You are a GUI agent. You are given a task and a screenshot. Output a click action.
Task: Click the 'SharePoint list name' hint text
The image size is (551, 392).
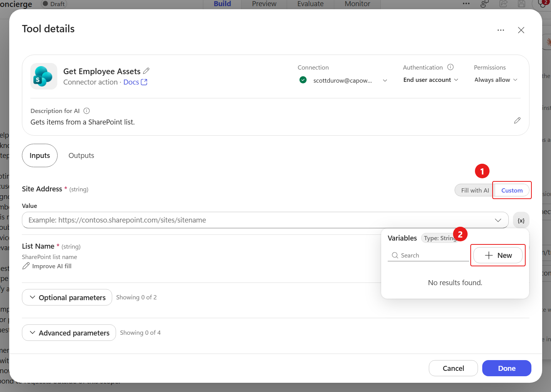point(50,257)
